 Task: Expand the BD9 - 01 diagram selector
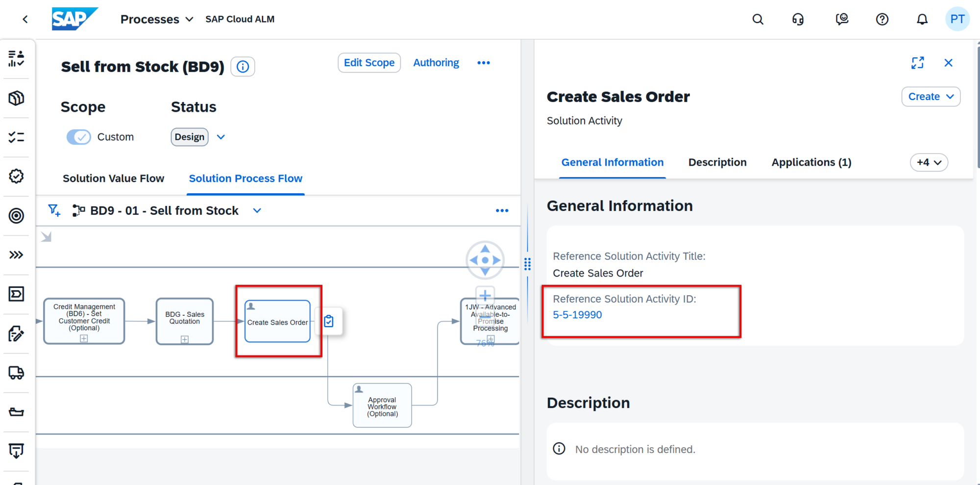(x=257, y=210)
